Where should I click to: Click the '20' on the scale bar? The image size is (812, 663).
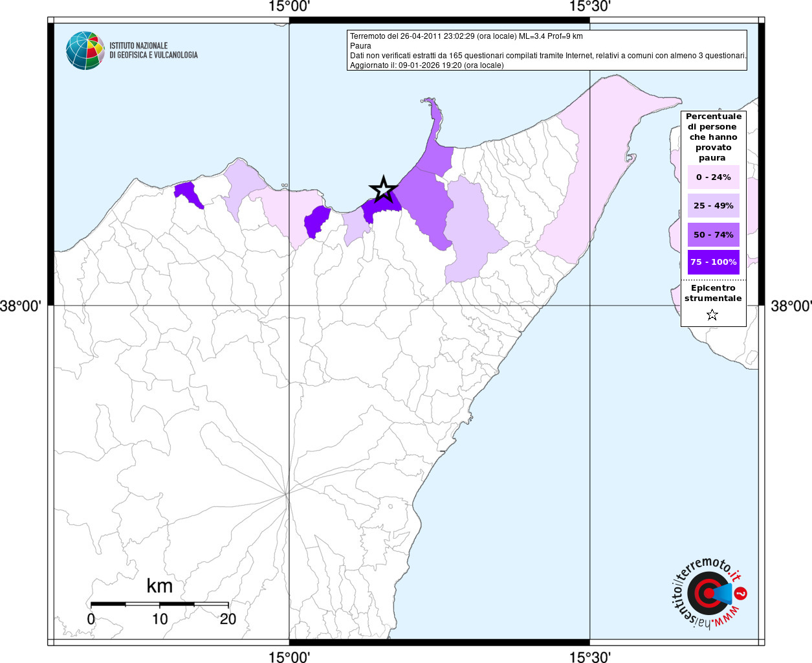[x=228, y=619]
